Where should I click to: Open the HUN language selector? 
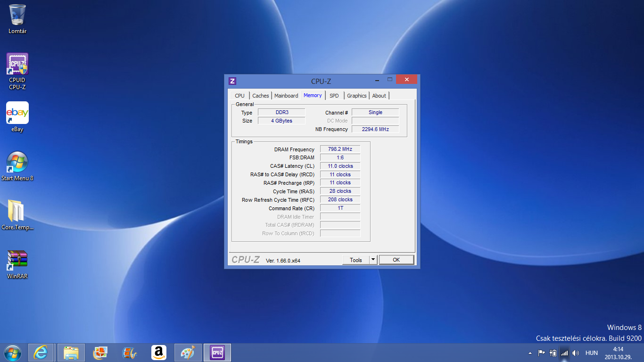click(591, 353)
